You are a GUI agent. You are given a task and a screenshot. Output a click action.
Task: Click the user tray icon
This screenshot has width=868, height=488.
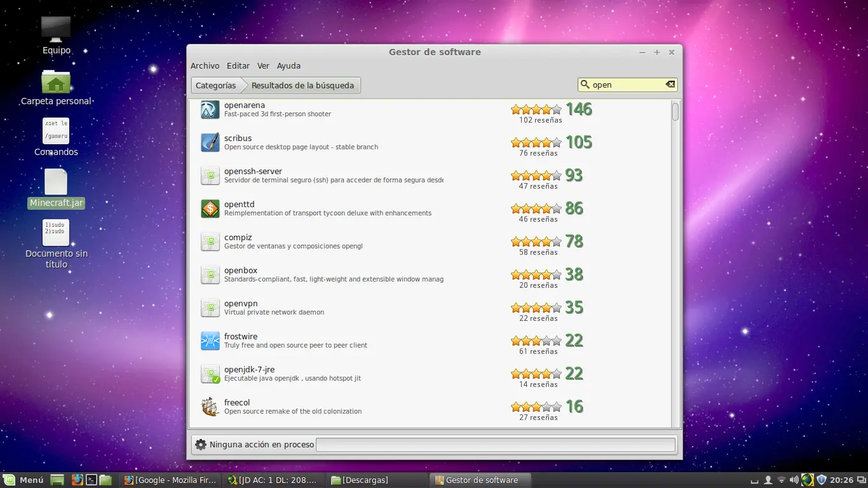768,480
